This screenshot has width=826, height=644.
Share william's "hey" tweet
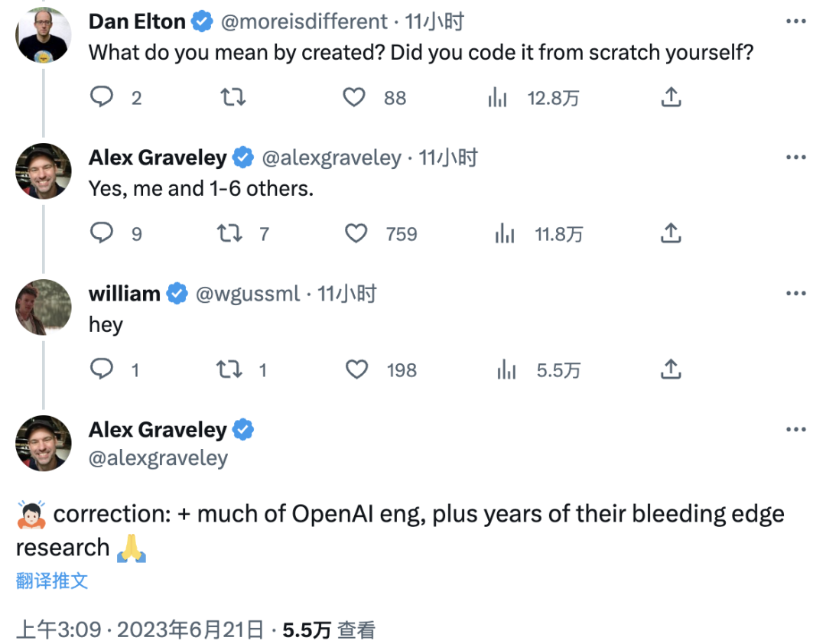[x=670, y=370]
